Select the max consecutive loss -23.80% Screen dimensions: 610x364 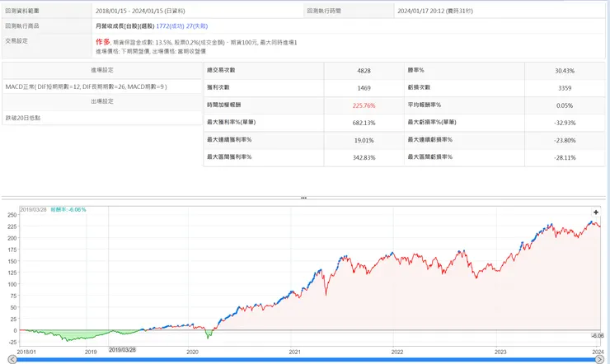click(x=565, y=140)
